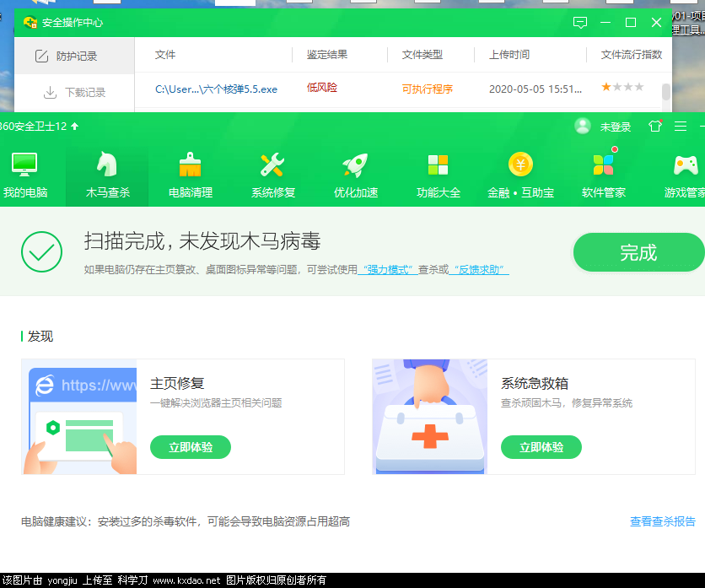Click 查杀顽固木马,修复异常系统 description
Screen dimensions: 705x588
tap(567, 402)
